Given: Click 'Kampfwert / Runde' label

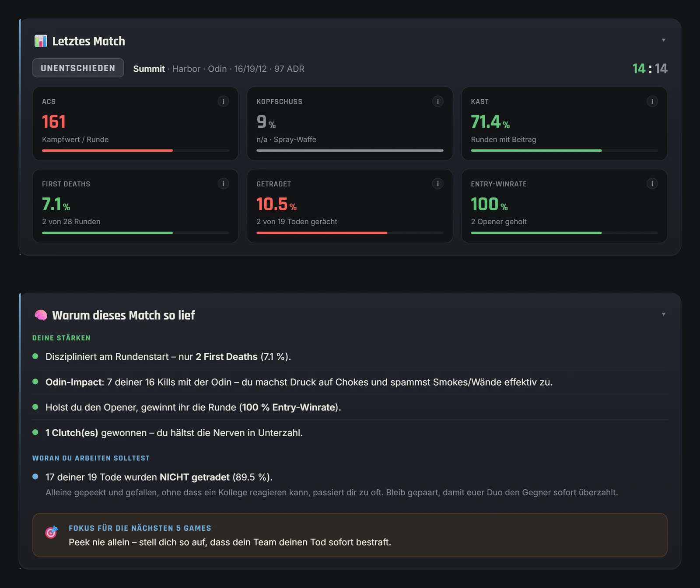Looking at the screenshot, I should [x=75, y=139].
